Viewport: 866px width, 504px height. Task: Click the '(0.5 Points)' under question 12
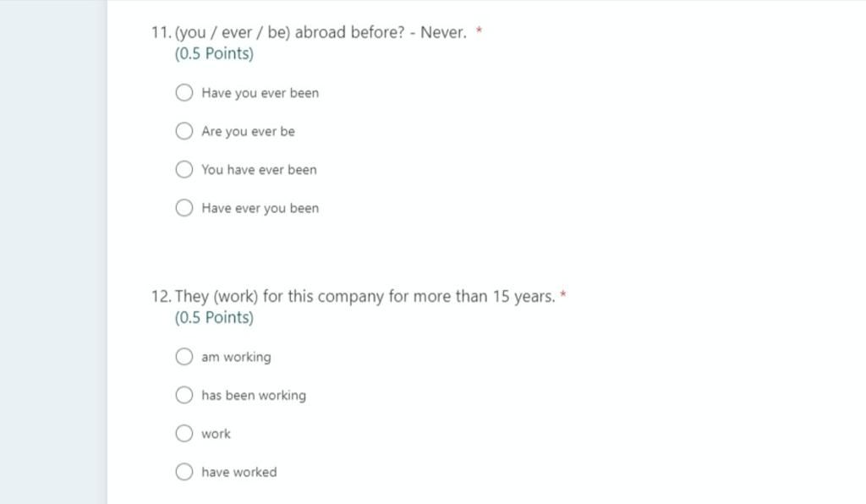[214, 317]
